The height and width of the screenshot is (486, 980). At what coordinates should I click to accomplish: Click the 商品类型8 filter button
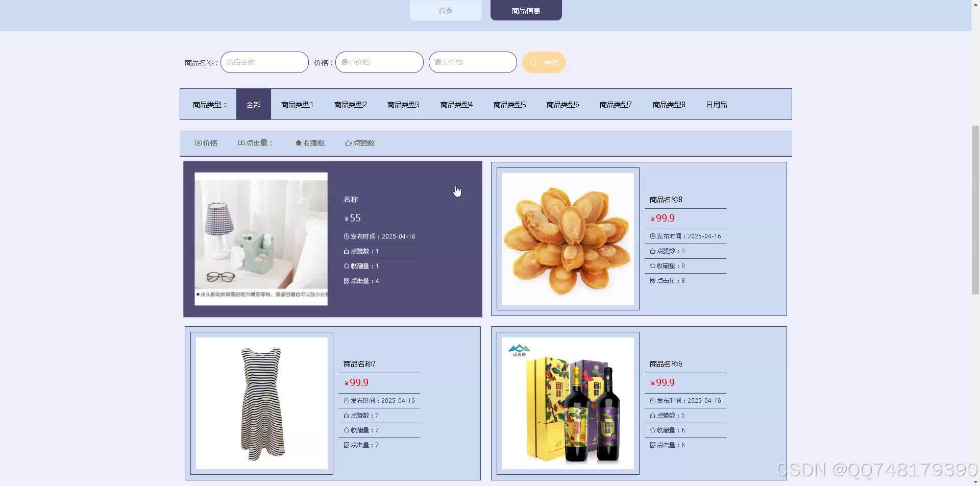tap(669, 104)
